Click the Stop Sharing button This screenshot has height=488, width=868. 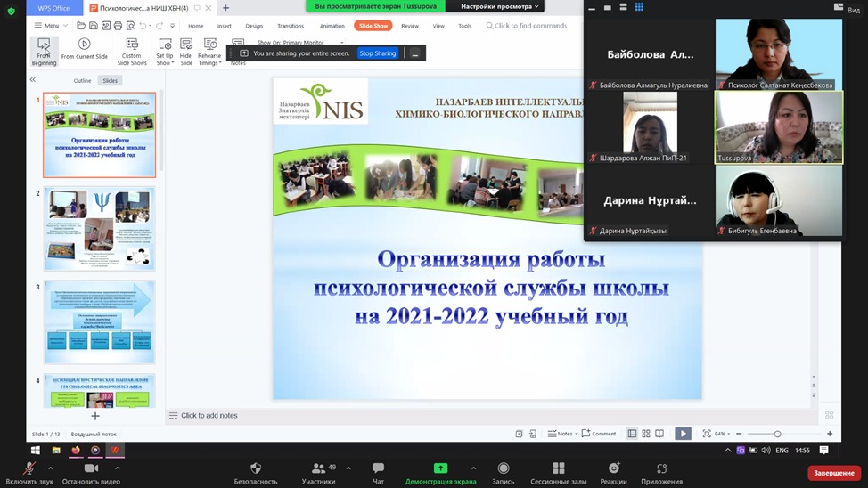pyautogui.click(x=377, y=53)
